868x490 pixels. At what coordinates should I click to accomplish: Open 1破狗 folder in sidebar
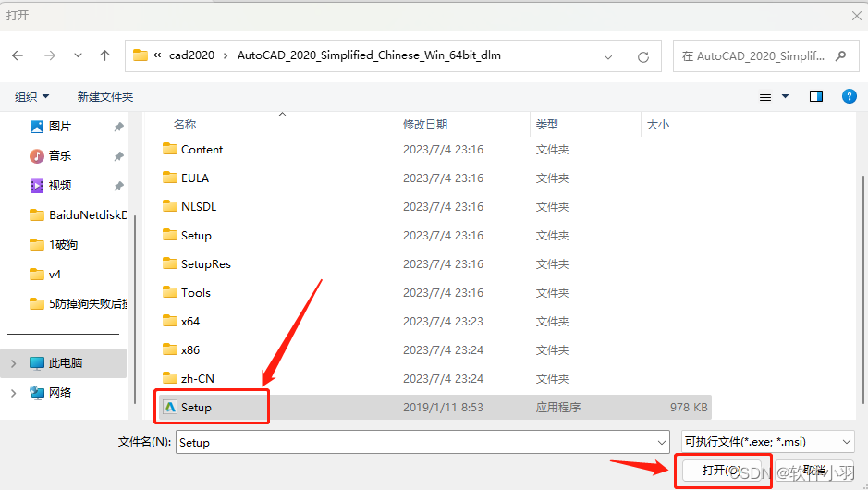pos(53,244)
